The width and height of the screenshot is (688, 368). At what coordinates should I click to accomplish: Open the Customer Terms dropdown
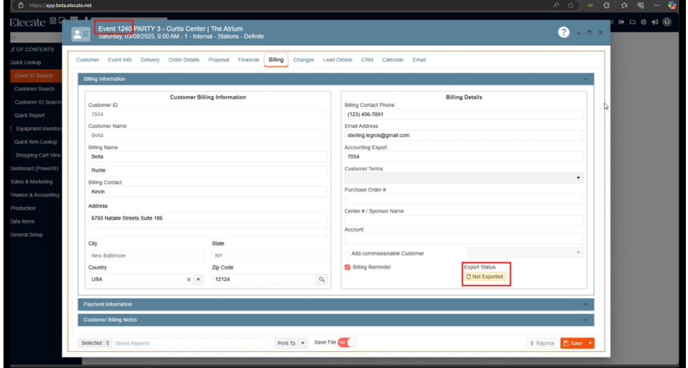(x=464, y=178)
